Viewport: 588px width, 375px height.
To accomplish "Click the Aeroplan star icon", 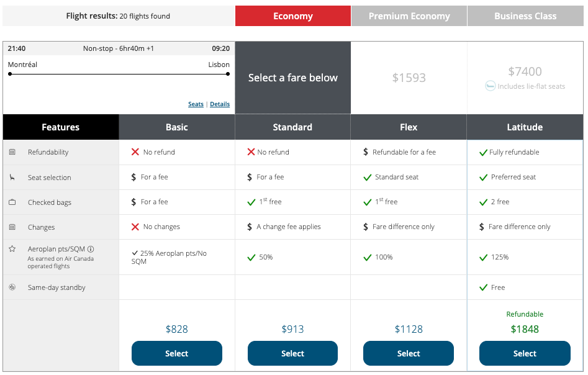I will point(12,249).
